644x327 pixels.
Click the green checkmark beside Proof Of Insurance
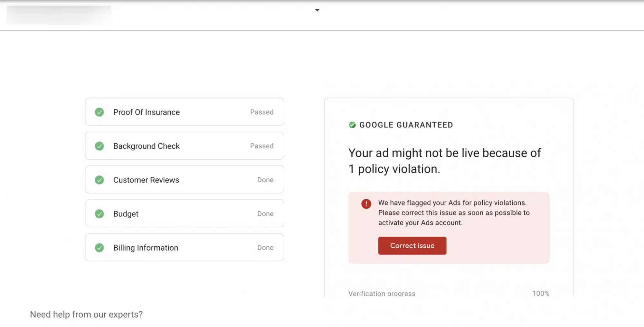tap(99, 112)
